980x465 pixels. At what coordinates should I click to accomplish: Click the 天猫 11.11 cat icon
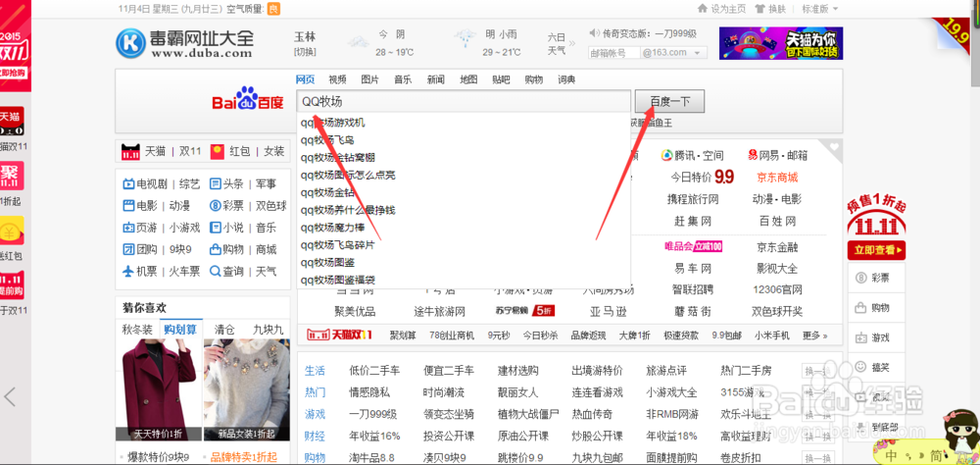[130, 151]
